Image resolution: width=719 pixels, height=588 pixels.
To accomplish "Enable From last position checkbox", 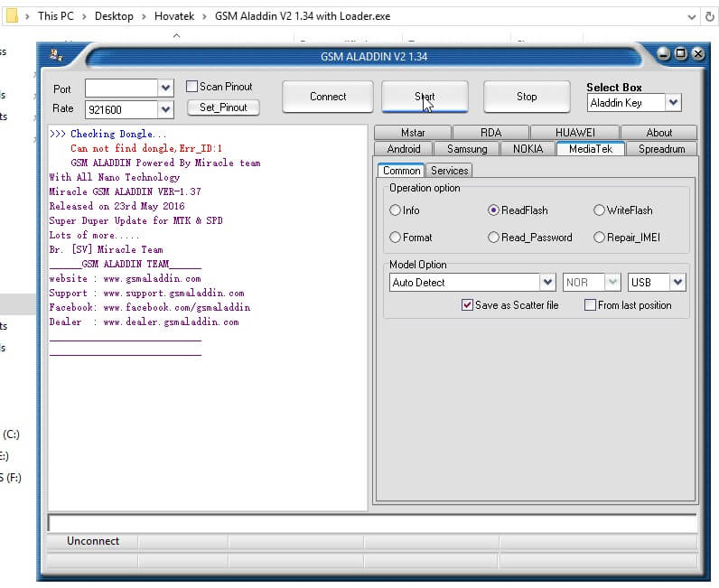I will click(x=590, y=305).
